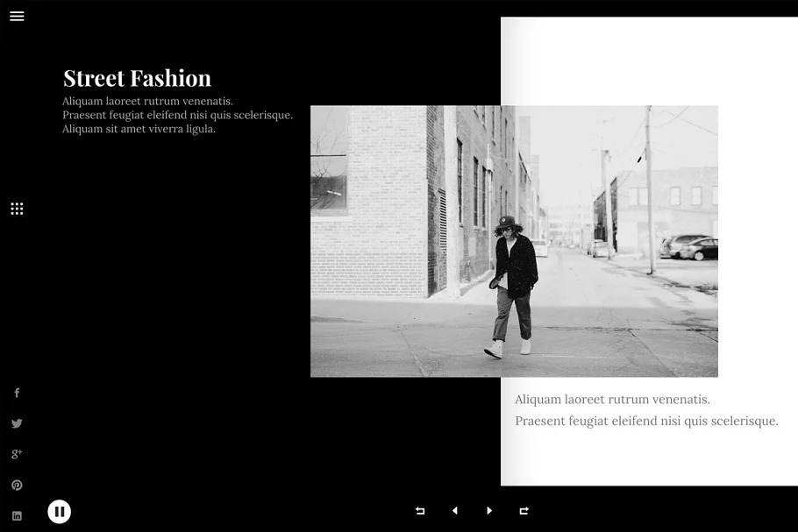This screenshot has width=798, height=532.
Task: Click the description under Street Fashion title
Action: pos(177,115)
